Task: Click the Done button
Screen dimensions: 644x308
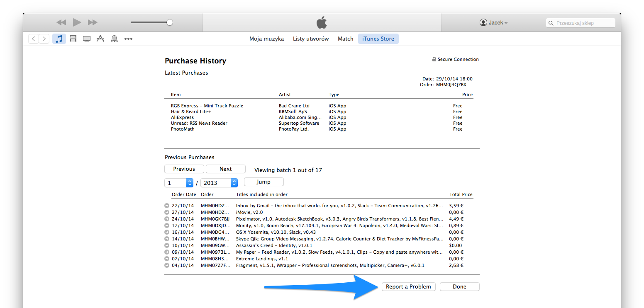Action: pos(459,287)
